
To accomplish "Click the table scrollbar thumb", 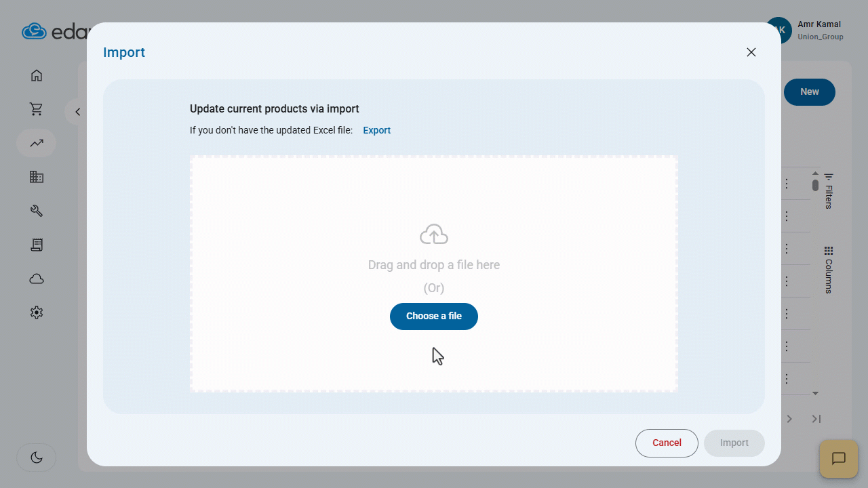I will (815, 185).
